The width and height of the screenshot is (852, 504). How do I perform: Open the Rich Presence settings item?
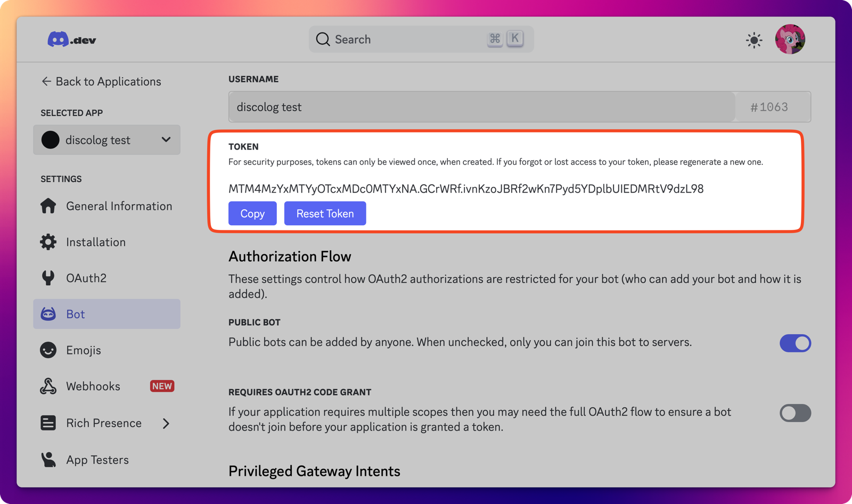click(x=104, y=423)
